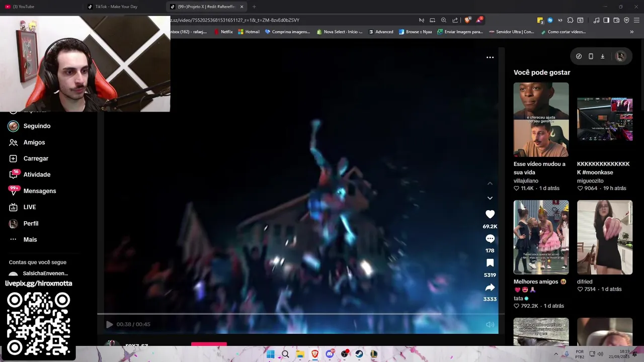
Task: Play the paused video
Action: click(x=110, y=324)
